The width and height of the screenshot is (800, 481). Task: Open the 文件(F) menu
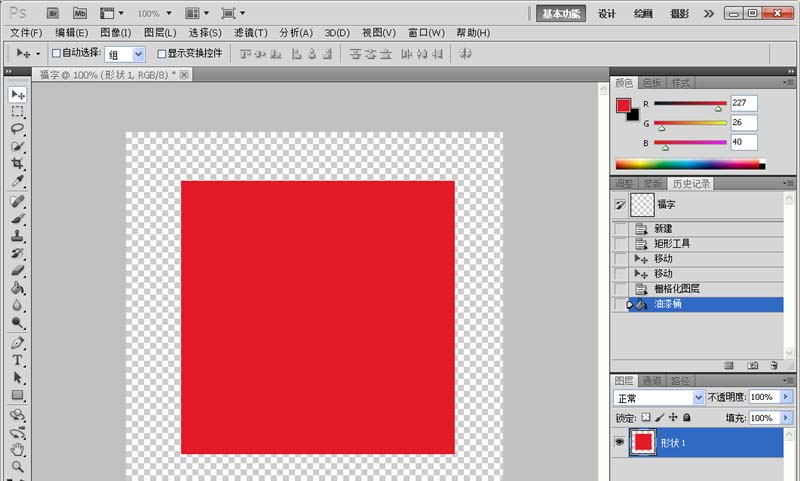26,33
